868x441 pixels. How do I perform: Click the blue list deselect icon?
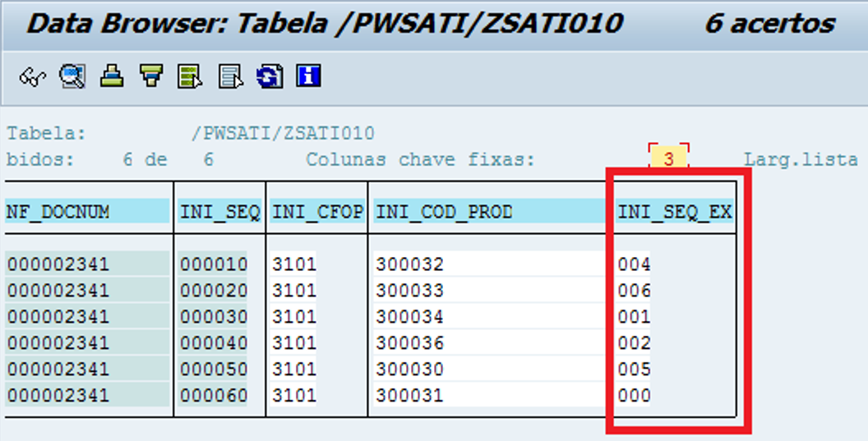pyautogui.click(x=230, y=77)
